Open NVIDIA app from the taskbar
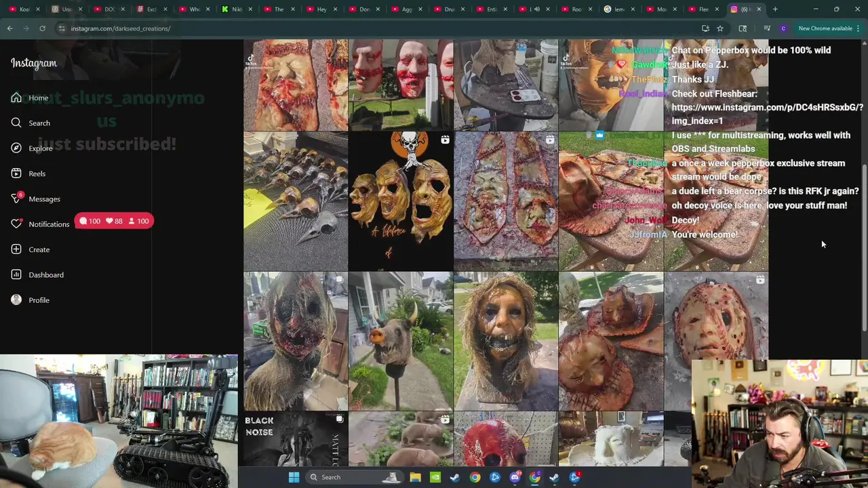Viewport: 868px width, 488px height. click(x=435, y=477)
